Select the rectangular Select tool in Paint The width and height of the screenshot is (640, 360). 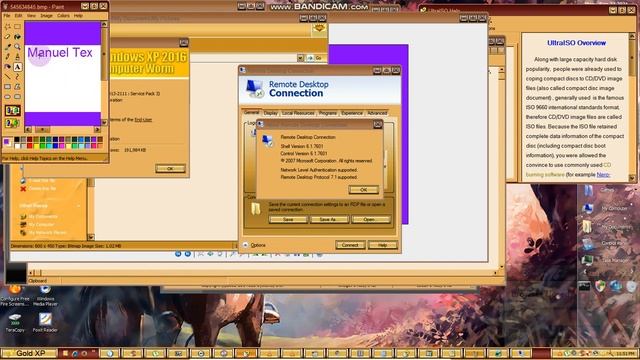[18, 27]
